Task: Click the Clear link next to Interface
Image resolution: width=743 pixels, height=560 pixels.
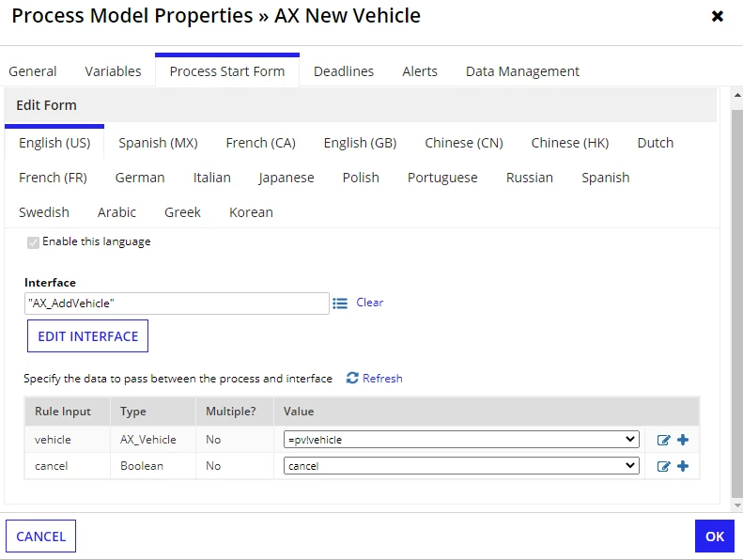Action: [369, 303]
